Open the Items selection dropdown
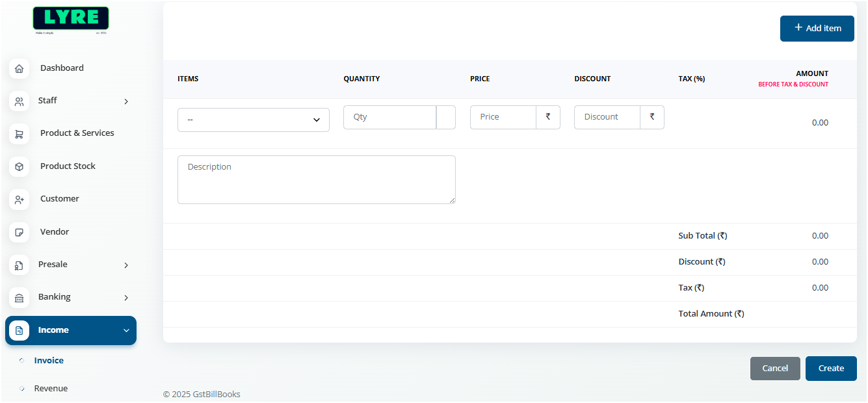This screenshot has width=868, height=403. pos(253,120)
